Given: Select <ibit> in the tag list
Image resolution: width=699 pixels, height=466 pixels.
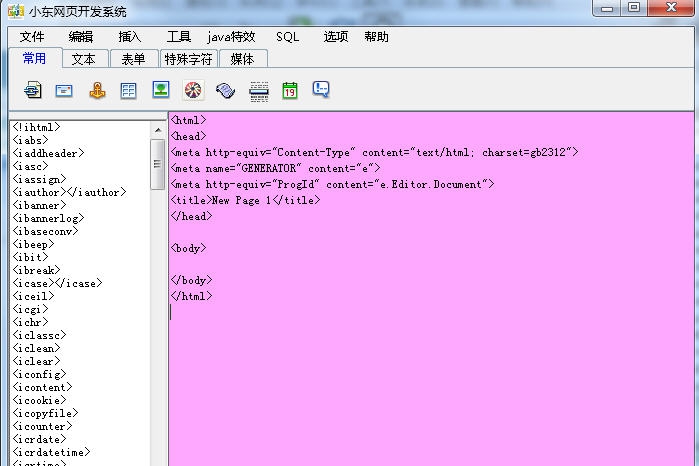Looking at the screenshot, I should point(30,257).
